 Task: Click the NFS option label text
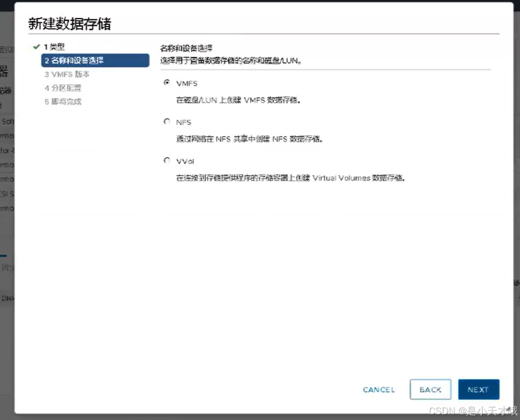coord(184,122)
